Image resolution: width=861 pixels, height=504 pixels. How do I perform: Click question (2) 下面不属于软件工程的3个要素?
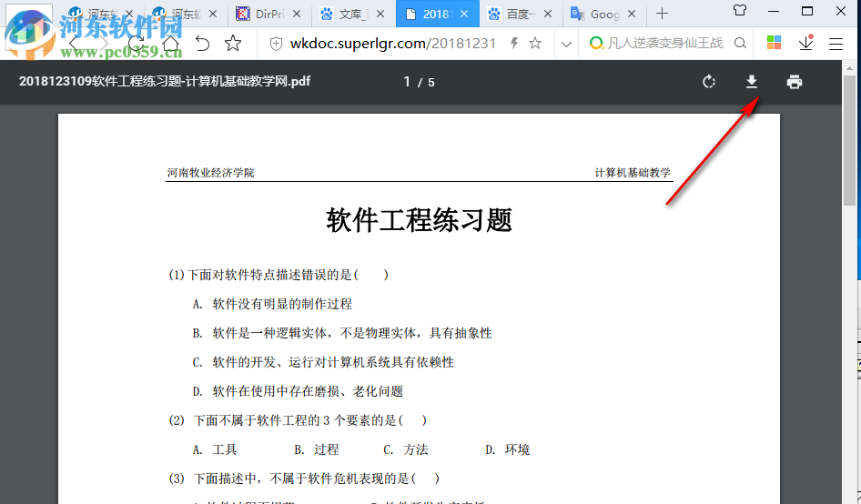[298, 420]
